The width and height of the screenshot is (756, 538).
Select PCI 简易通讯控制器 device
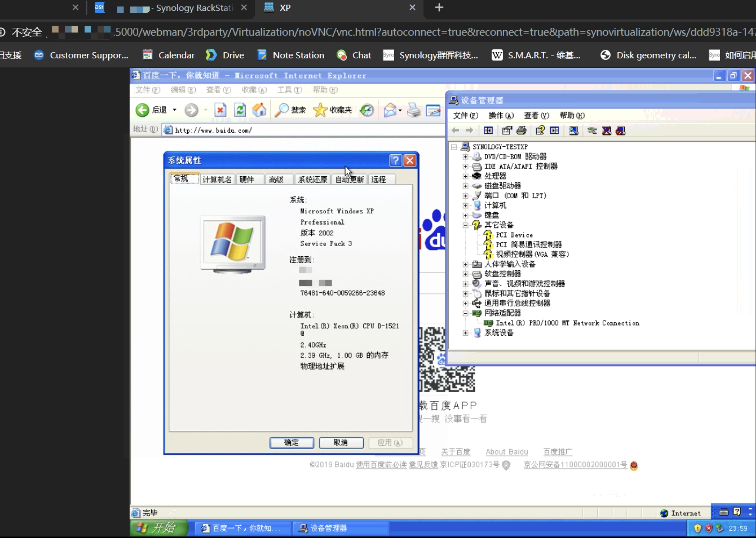(529, 245)
